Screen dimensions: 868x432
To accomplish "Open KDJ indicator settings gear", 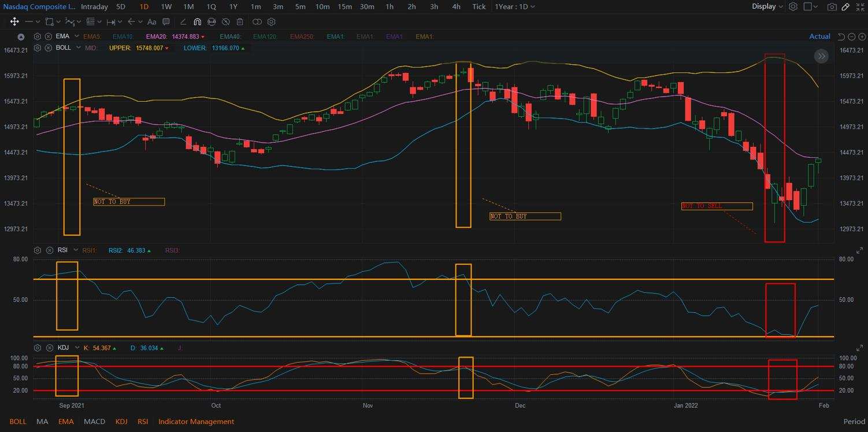I will pos(38,348).
